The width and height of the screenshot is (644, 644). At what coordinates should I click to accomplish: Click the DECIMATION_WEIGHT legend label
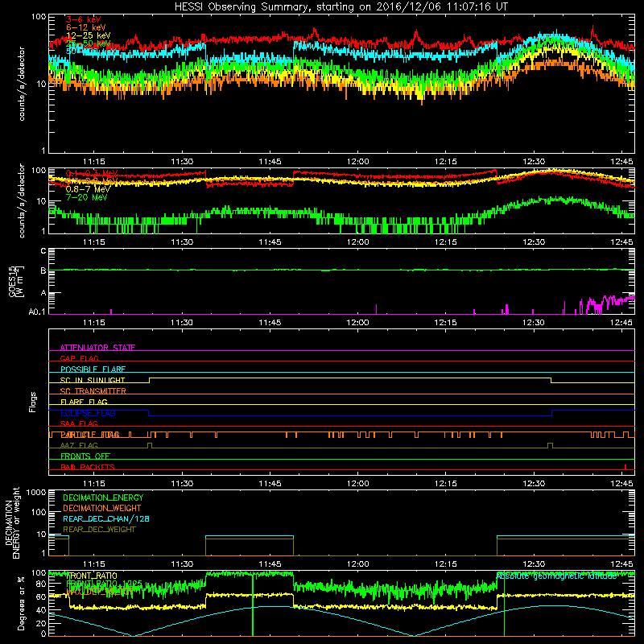click(x=102, y=508)
